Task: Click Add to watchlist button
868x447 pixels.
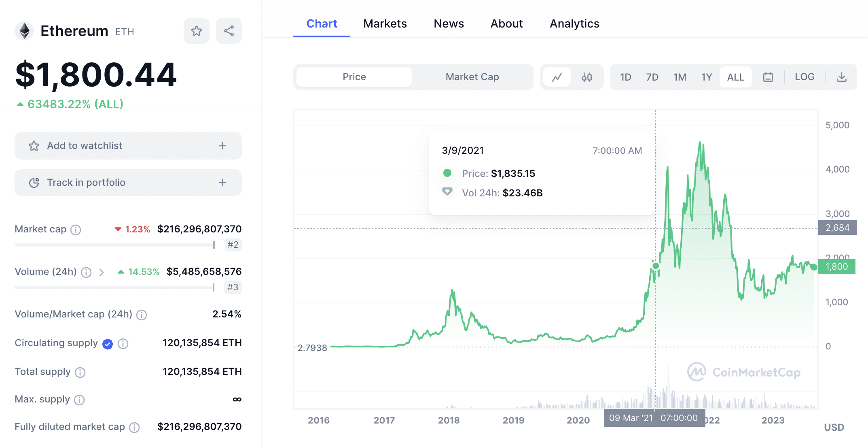Action: (128, 146)
